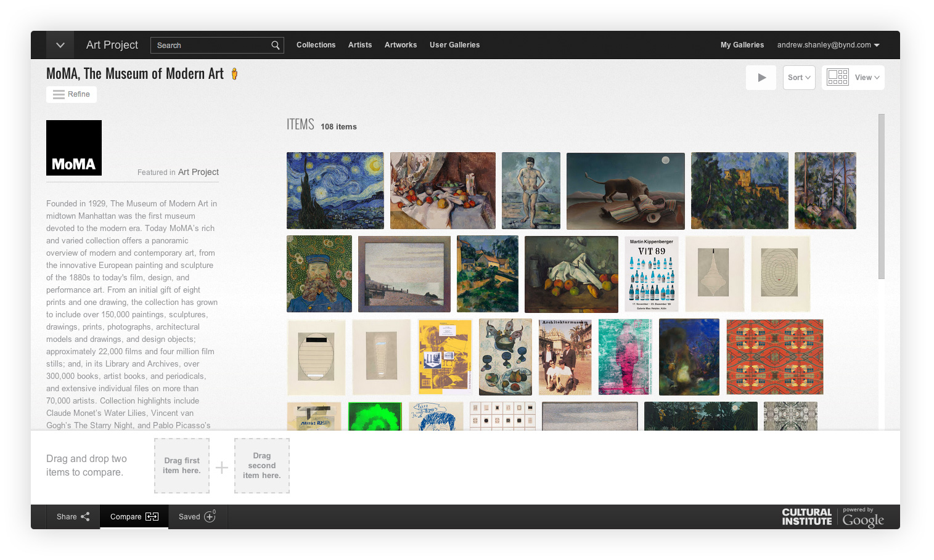Viewport: 934px width, 560px height.
Task: Click the powered by Google logo
Action: (863, 518)
